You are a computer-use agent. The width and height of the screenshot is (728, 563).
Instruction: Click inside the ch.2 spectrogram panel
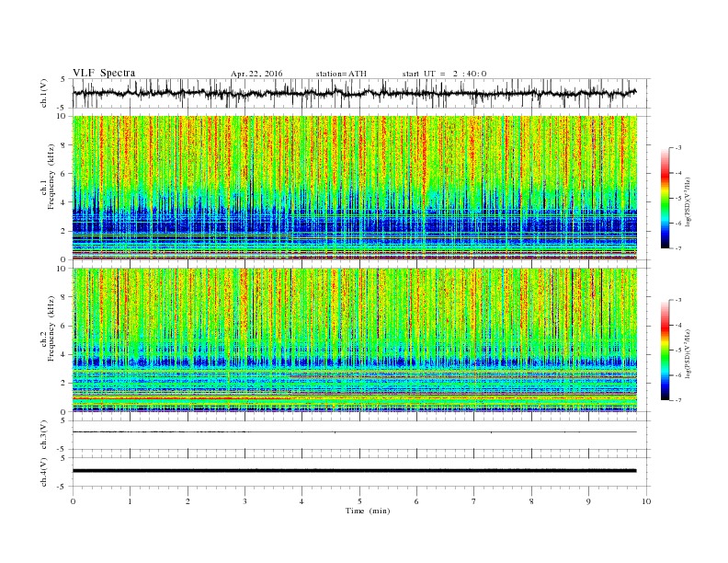pyautogui.click(x=355, y=340)
